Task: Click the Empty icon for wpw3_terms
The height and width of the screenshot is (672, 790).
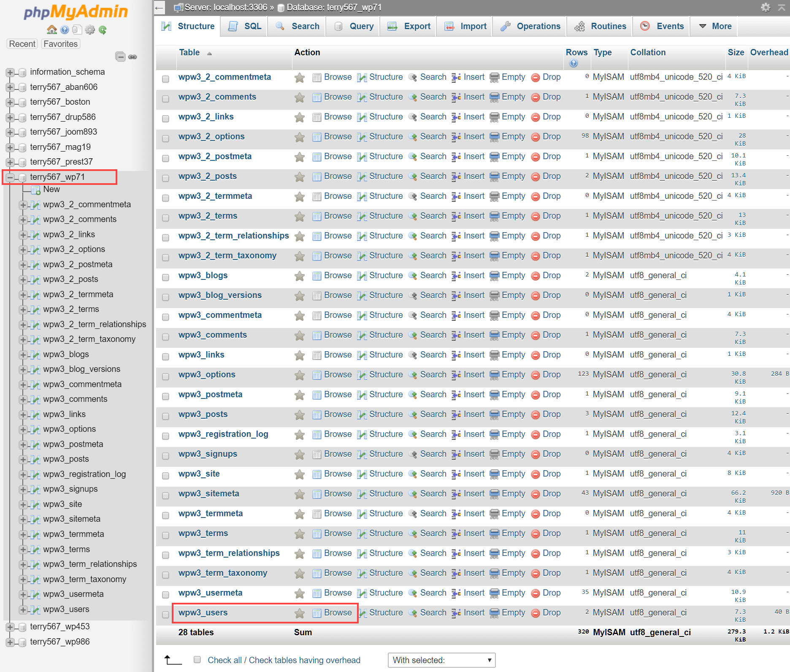Action: coord(494,534)
